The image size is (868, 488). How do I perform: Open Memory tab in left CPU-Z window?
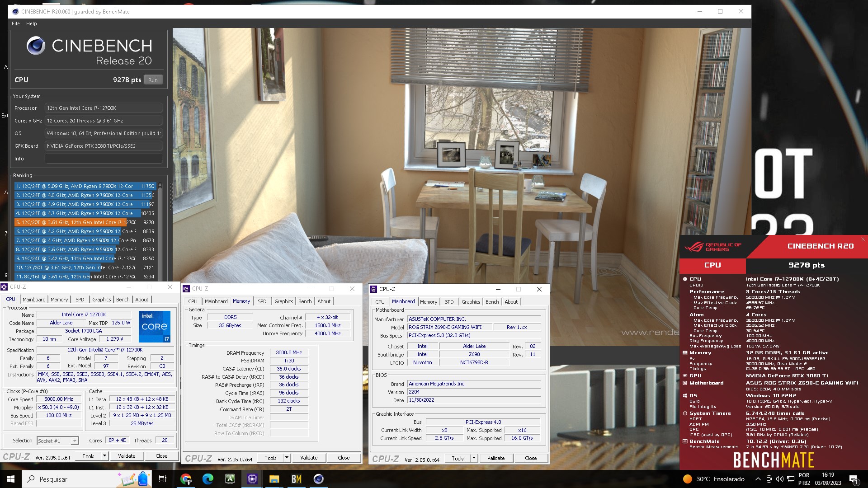[x=59, y=300]
